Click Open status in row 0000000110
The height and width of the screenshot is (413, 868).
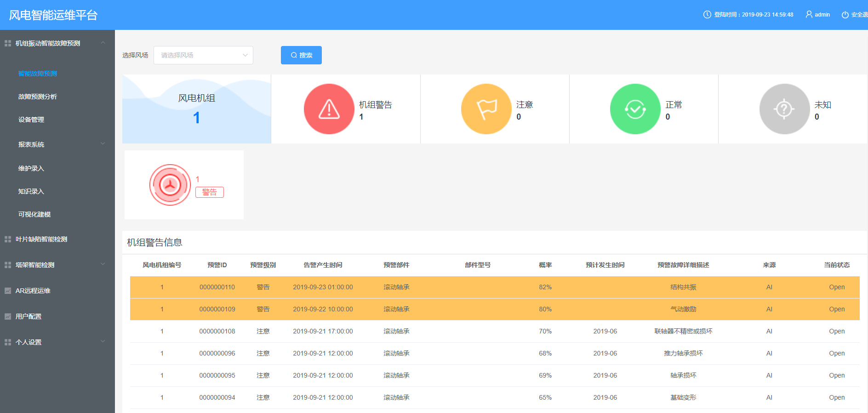coord(837,287)
